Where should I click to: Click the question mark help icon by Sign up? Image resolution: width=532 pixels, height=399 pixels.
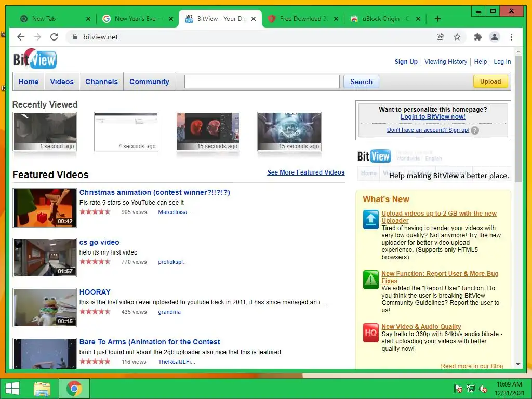point(475,130)
